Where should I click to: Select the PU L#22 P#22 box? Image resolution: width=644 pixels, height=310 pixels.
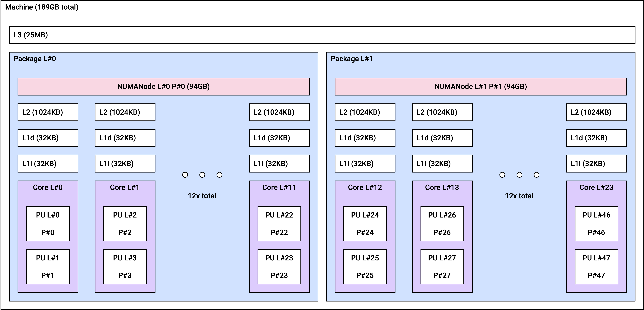pyautogui.click(x=279, y=224)
